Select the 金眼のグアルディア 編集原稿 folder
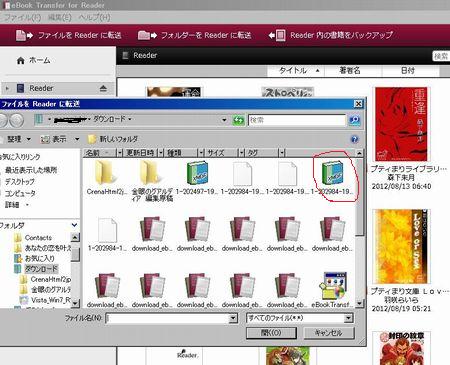The image size is (450, 365). pos(152,180)
